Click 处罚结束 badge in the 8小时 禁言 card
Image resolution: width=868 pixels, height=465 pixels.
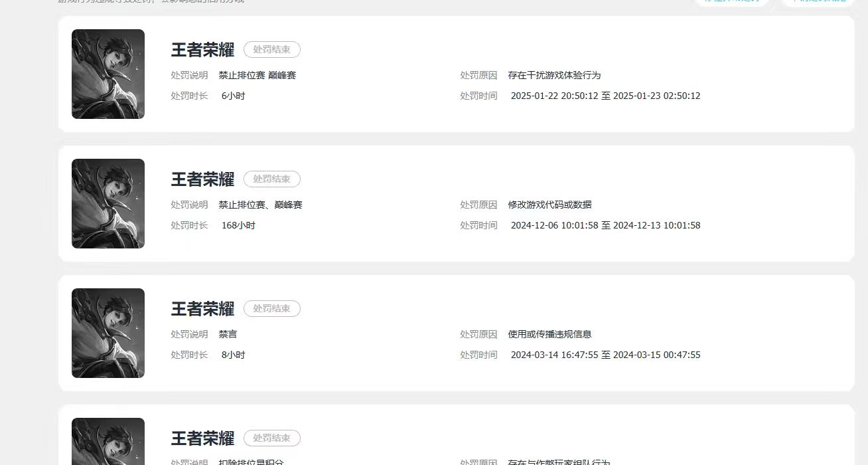pyautogui.click(x=272, y=309)
